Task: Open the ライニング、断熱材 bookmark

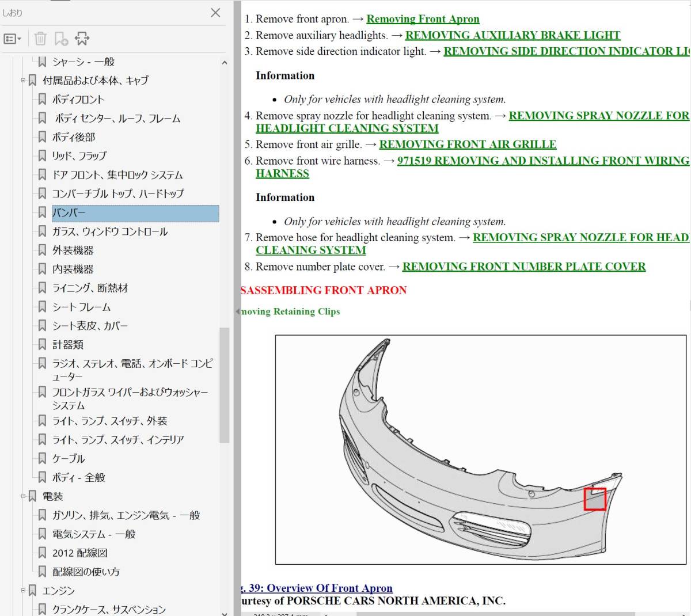Action: point(90,288)
